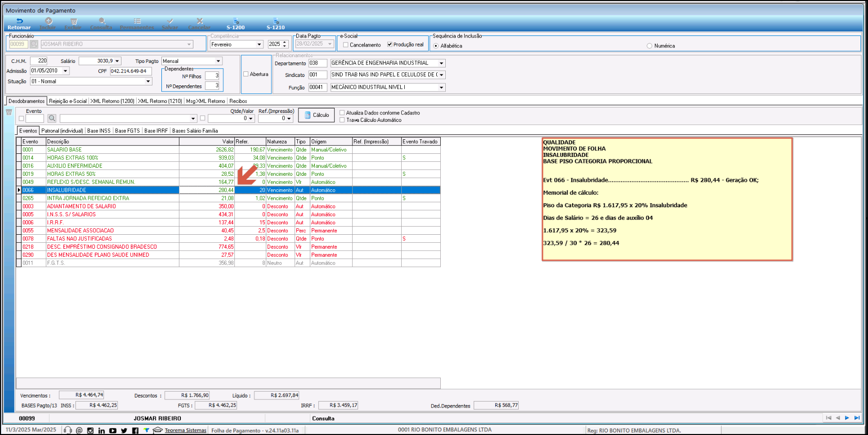The image size is (868, 435).
Task: Sort by Descrição column header
Action: pos(112,142)
